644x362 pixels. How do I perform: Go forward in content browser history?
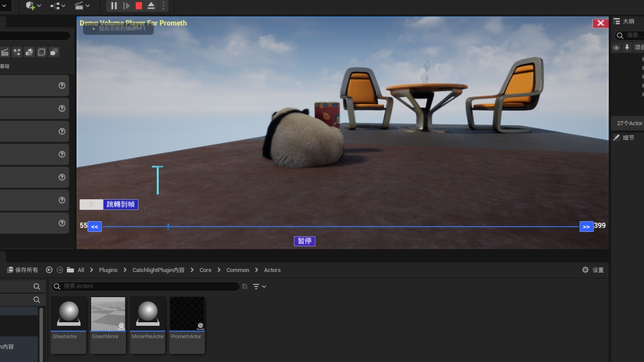coord(60,270)
